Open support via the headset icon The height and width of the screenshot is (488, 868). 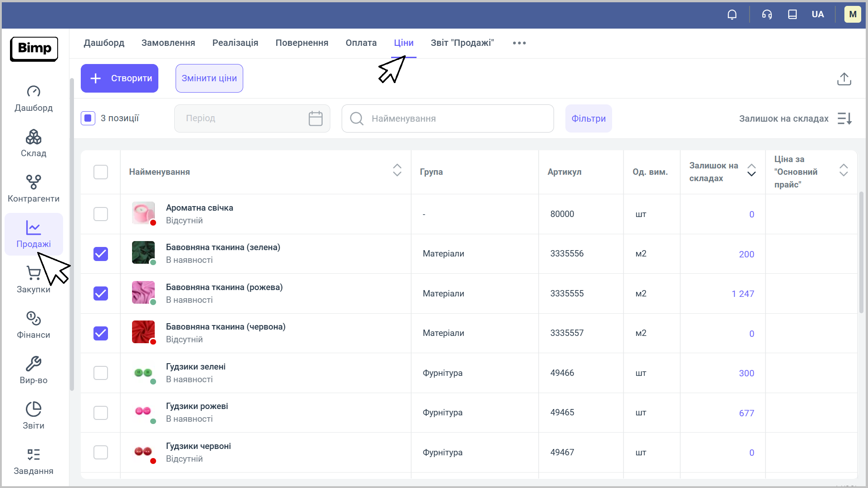coord(767,15)
